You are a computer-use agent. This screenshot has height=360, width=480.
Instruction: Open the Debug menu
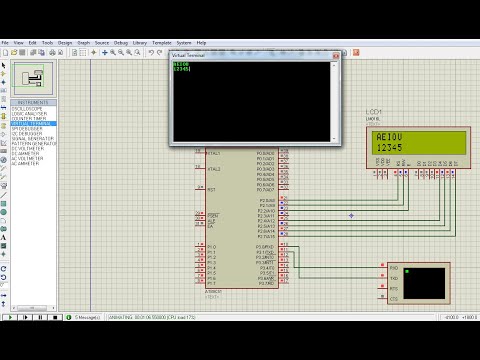pos(121,43)
